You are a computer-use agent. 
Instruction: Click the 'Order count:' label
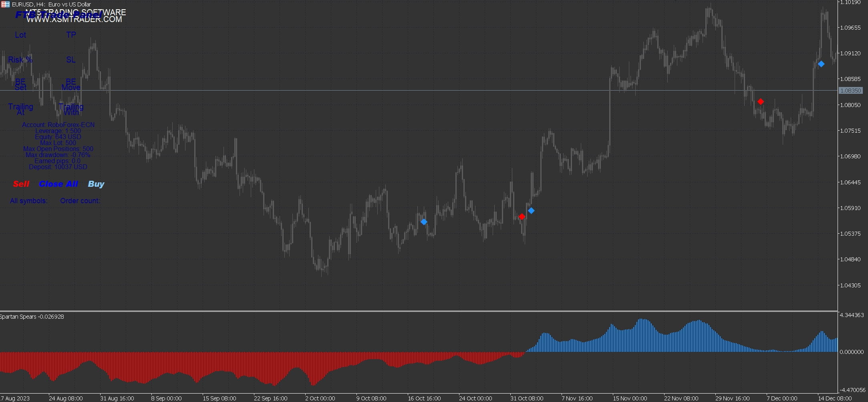(80, 201)
